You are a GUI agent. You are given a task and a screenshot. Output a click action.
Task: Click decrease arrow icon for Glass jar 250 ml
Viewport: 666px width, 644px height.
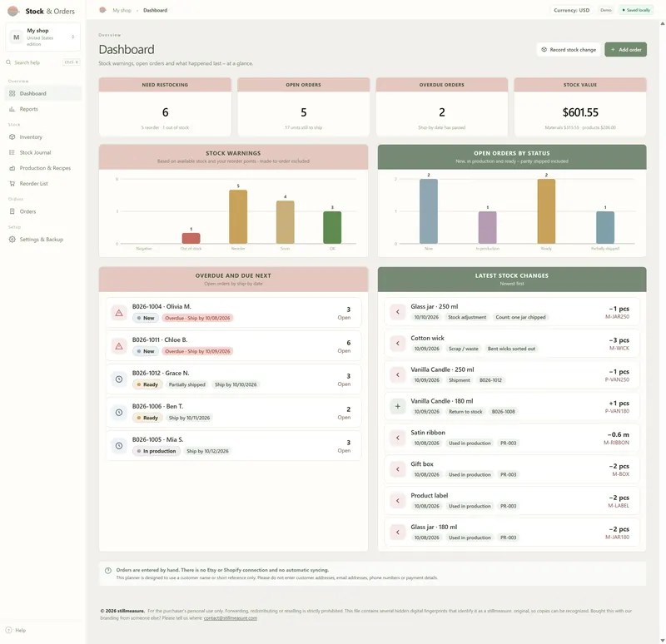coord(398,311)
